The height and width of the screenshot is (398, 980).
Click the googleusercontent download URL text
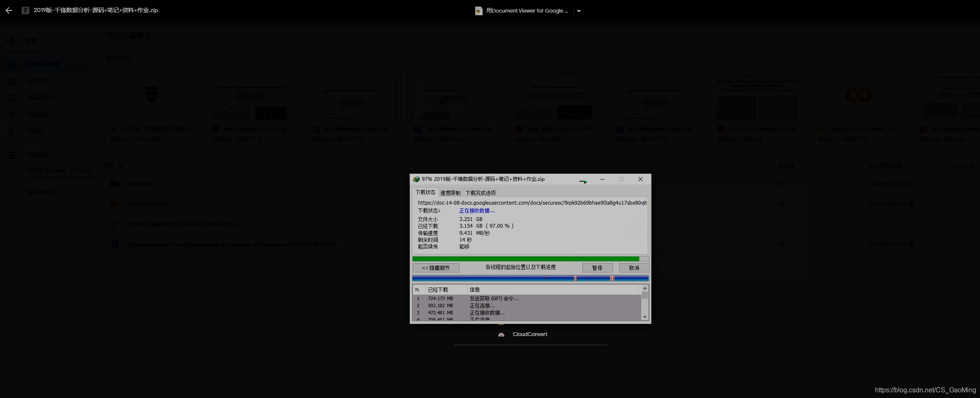(x=532, y=203)
